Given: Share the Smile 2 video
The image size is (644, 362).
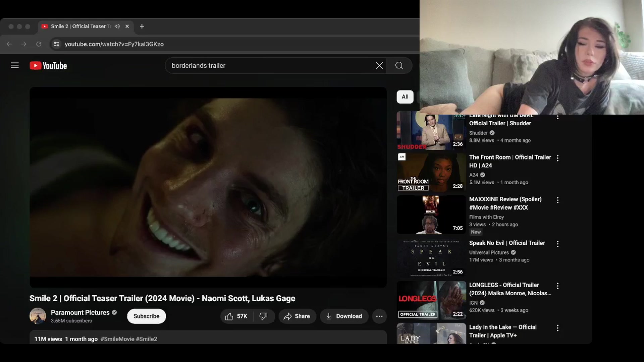Looking at the screenshot, I should tap(297, 316).
